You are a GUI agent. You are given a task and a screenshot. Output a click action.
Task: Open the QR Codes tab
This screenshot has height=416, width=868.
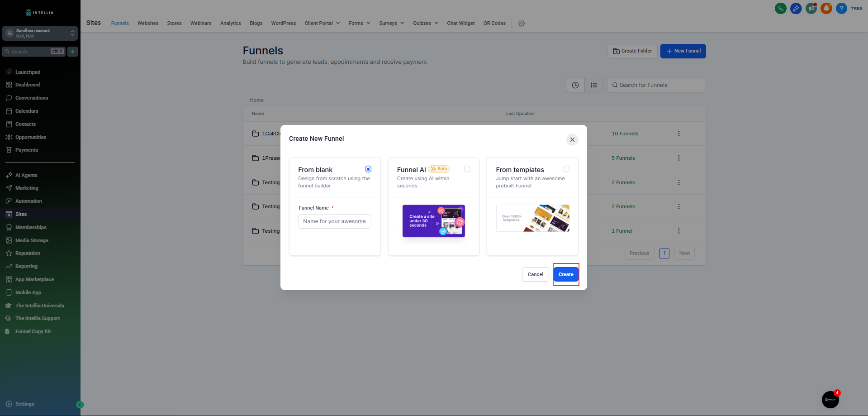tap(494, 23)
